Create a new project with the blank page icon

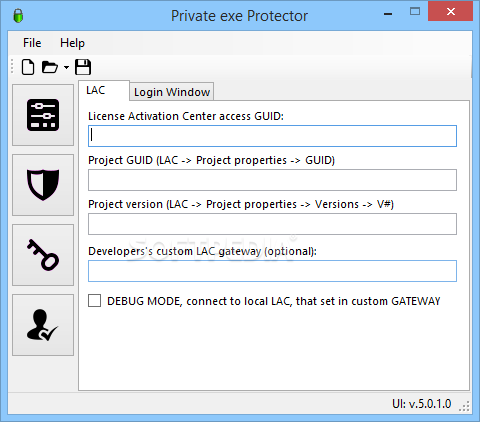(x=28, y=67)
